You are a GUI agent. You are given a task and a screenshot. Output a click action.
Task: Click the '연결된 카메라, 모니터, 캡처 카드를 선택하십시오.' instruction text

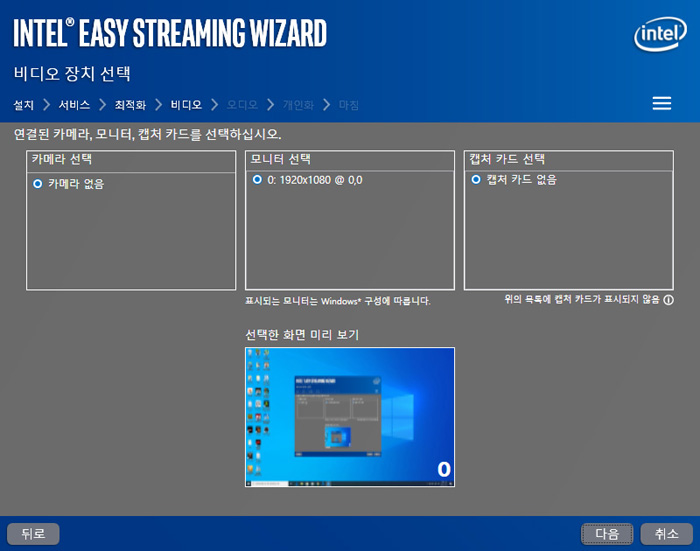coord(147,134)
